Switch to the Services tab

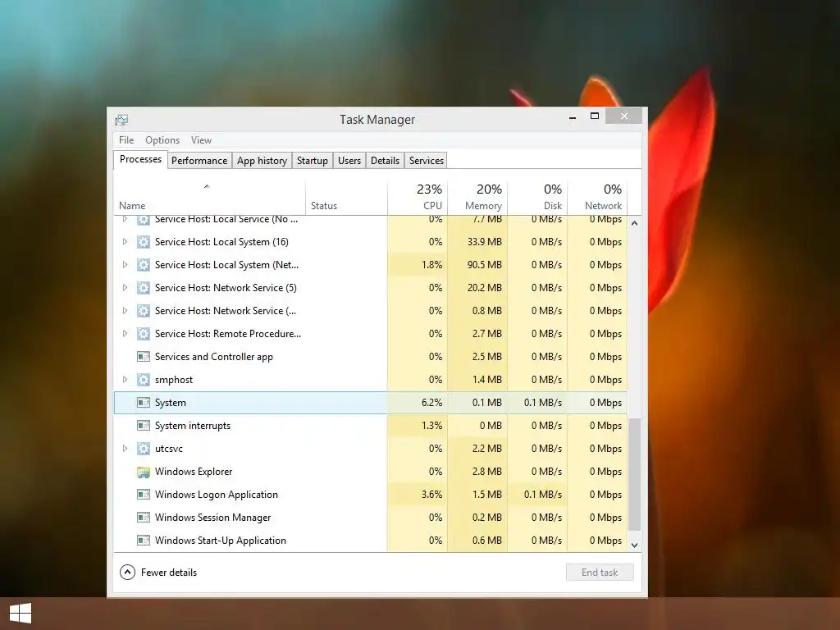(427, 161)
